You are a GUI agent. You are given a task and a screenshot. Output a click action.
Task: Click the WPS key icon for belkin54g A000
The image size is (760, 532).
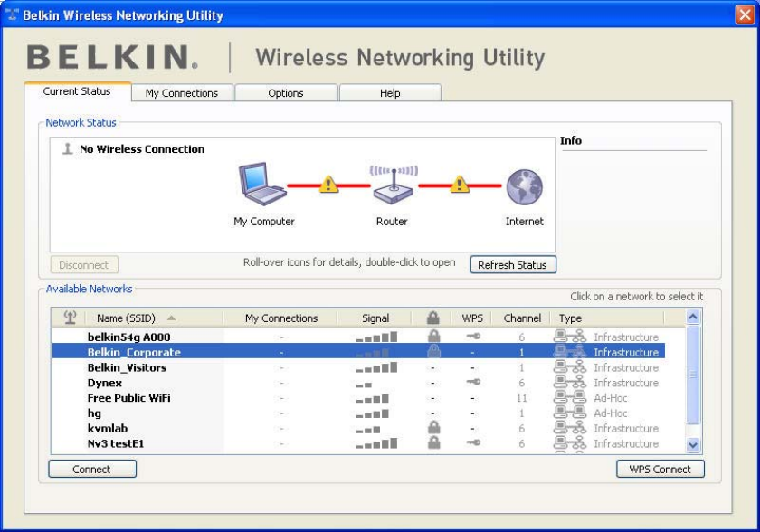pyautogui.click(x=473, y=336)
